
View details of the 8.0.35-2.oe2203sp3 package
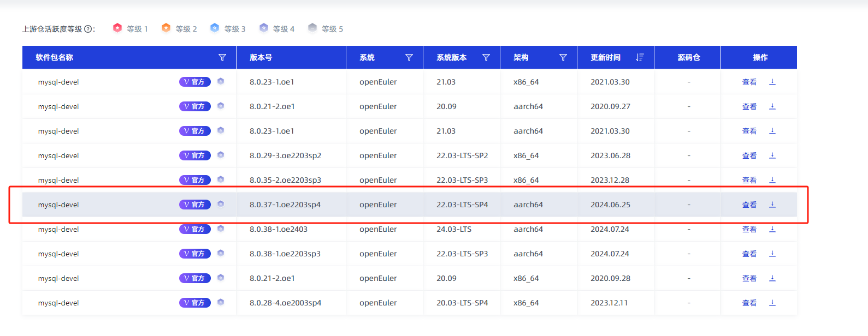749,180
